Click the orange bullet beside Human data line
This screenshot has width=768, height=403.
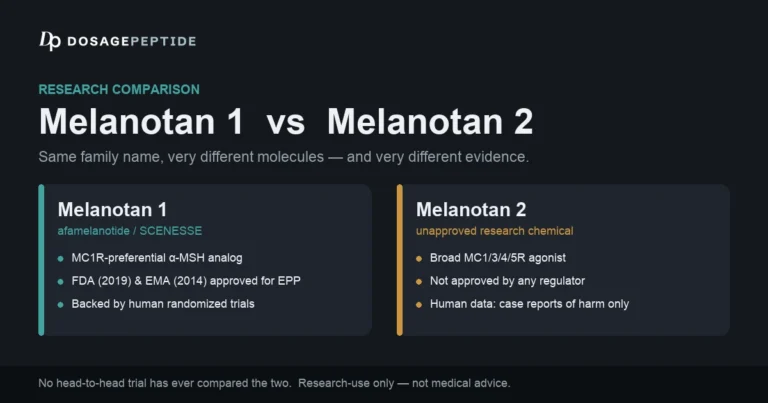(x=419, y=305)
